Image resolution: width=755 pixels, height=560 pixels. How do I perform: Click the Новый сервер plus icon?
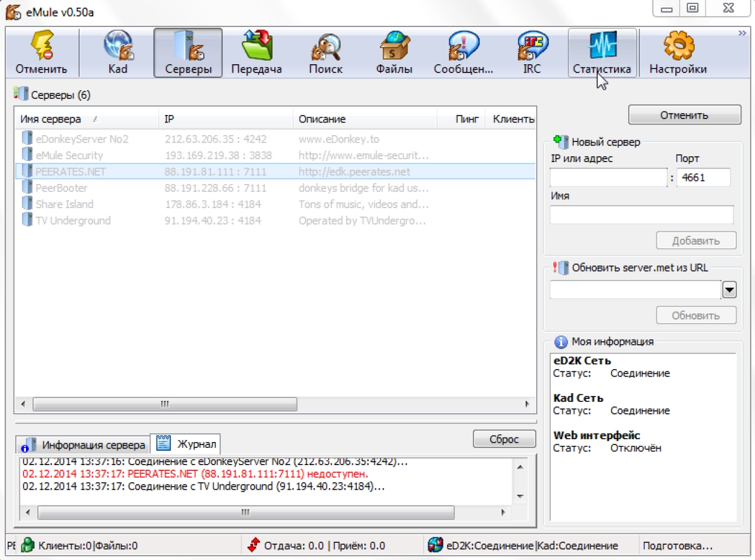[x=560, y=141]
